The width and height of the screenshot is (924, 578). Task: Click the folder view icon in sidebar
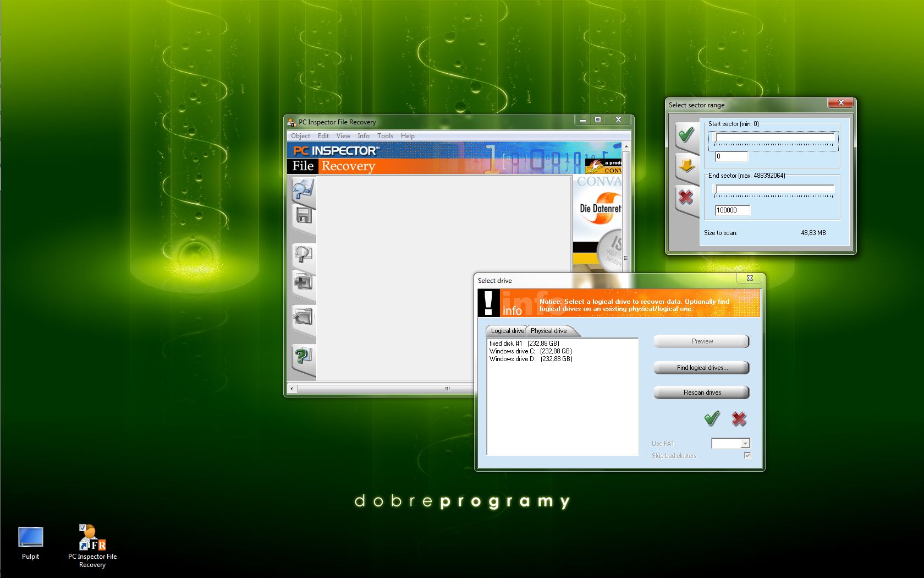(303, 317)
